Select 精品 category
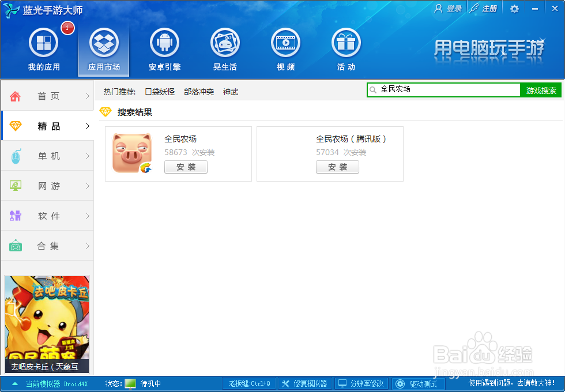The height and width of the screenshot is (392, 565). (47, 126)
